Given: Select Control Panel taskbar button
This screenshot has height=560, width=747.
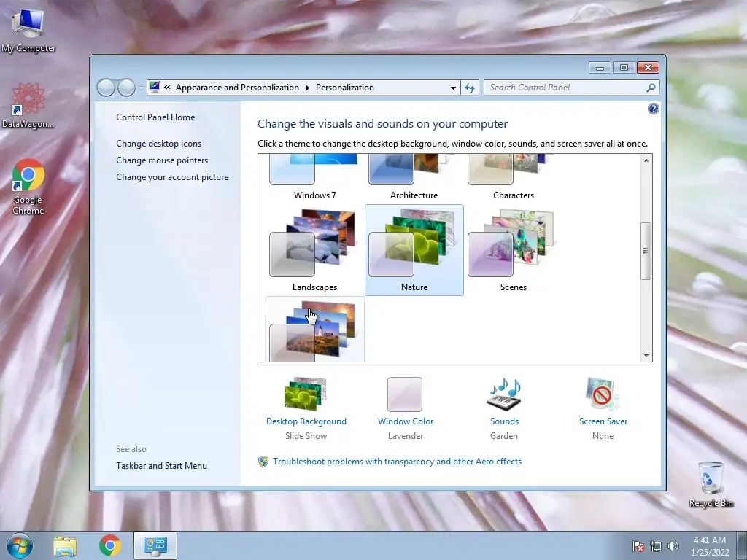Looking at the screenshot, I should (x=155, y=545).
